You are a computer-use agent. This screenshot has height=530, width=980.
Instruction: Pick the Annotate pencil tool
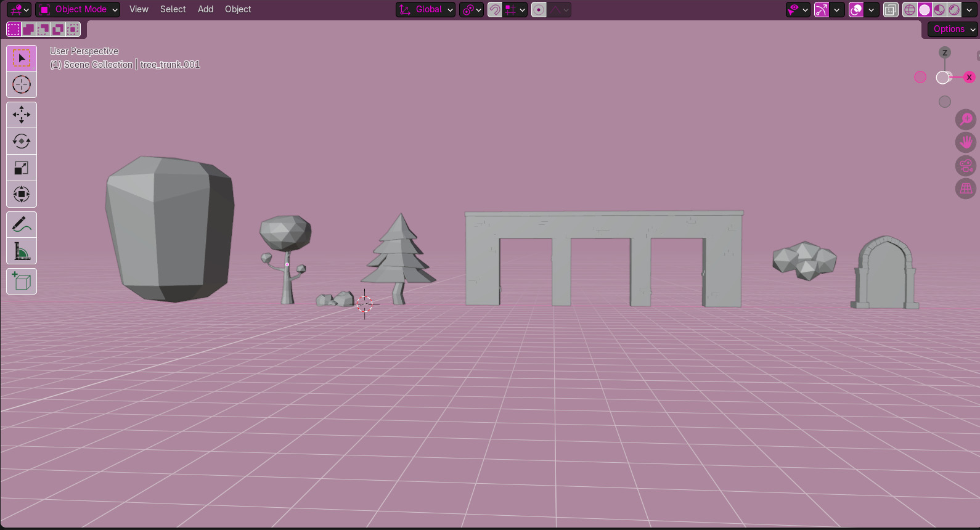coord(22,224)
